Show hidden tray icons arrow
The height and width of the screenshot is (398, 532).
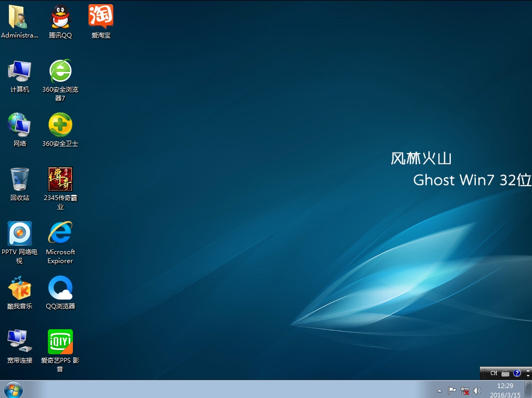tap(439, 391)
